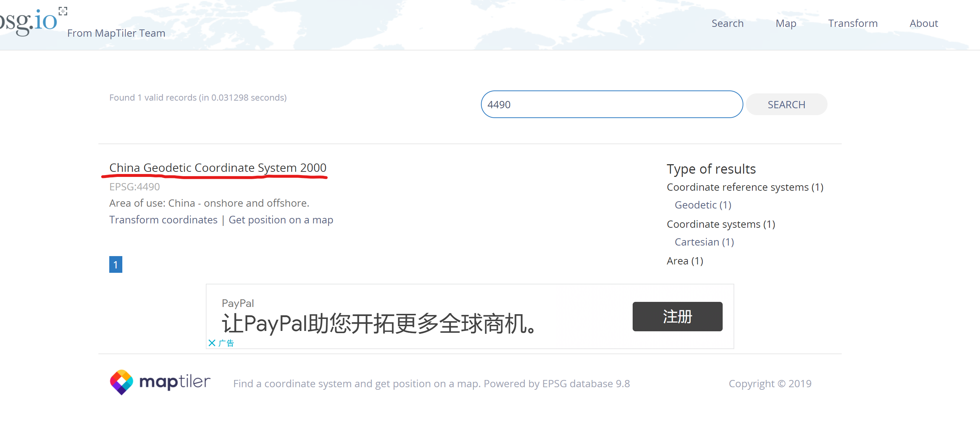The width and height of the screenshot is (980, 433).
Task: Open the Map menu item
Action: (x=785, y=23)
